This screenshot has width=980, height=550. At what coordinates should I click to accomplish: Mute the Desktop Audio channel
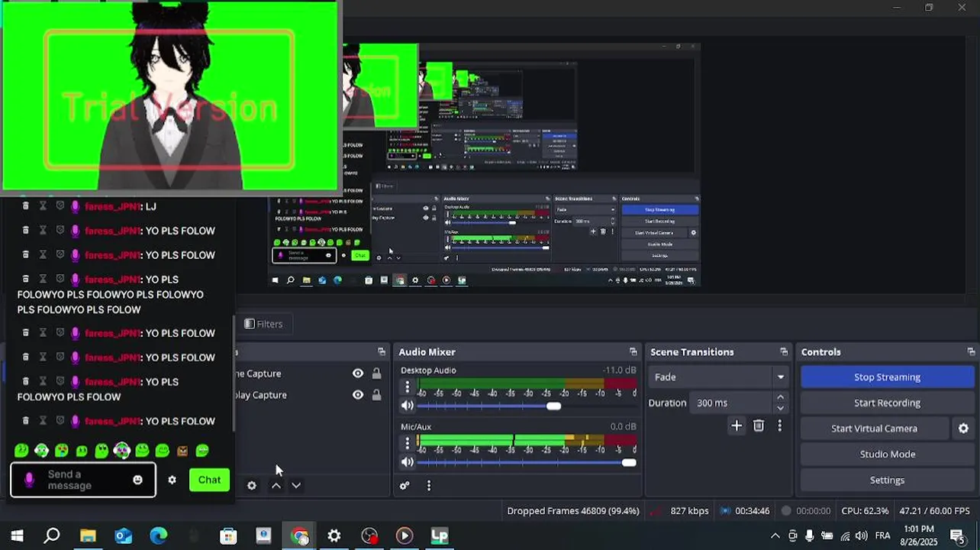pyautogui.click(x=408, y=406)
